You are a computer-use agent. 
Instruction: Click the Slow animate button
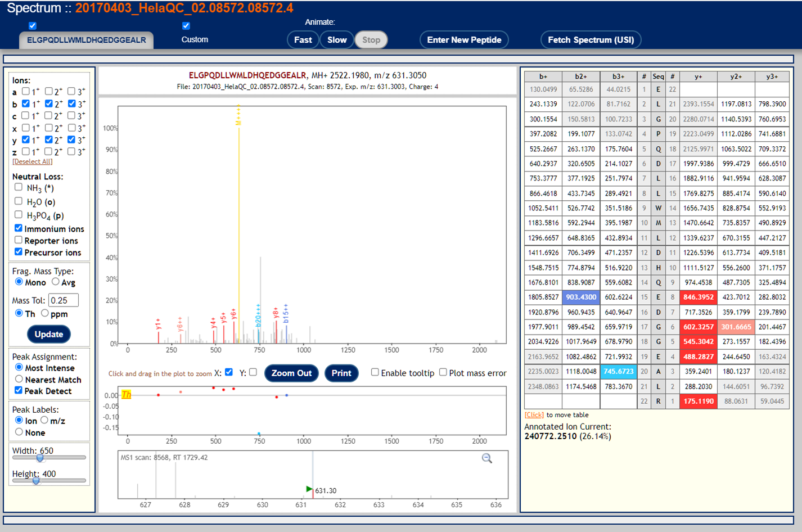(x=337, y=40)
